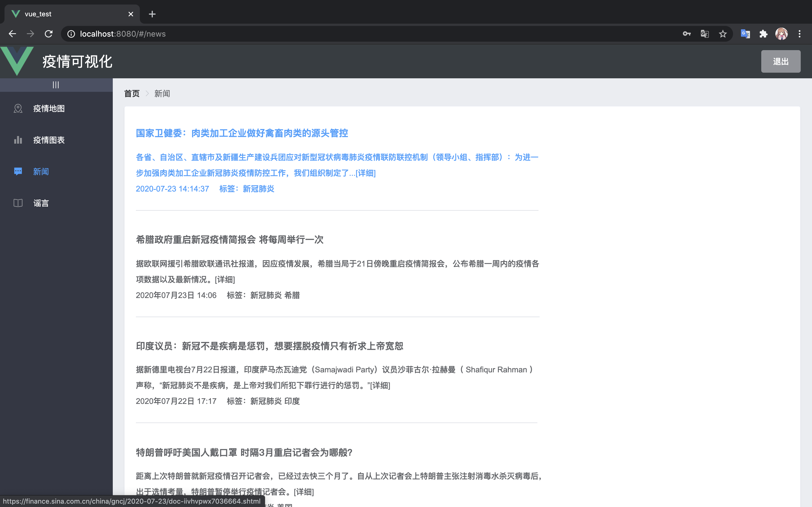The height and width of the screenshot is (507, 812).
Task: Open Chrome three-dot menu
Action: 800,34
